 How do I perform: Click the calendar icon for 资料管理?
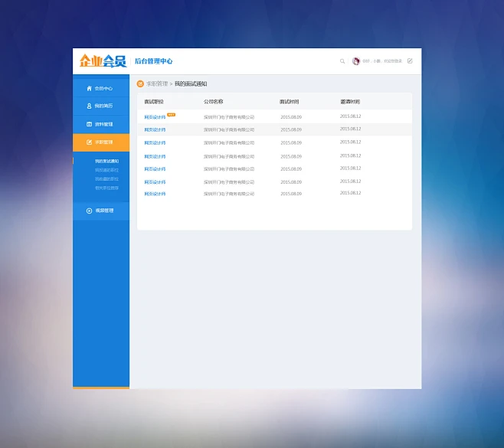click(x=89, y=124)
